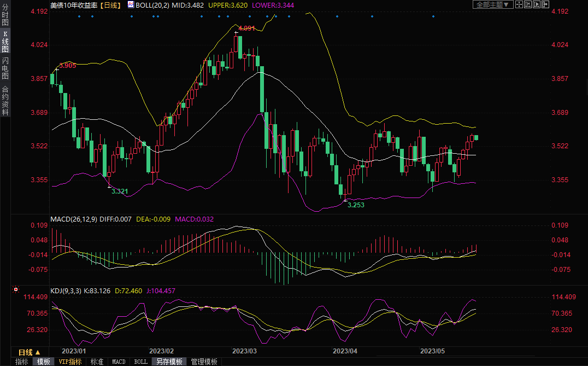Toggle the BOLL template
This screenshot has height=366, width=588.
pos(140,362)
